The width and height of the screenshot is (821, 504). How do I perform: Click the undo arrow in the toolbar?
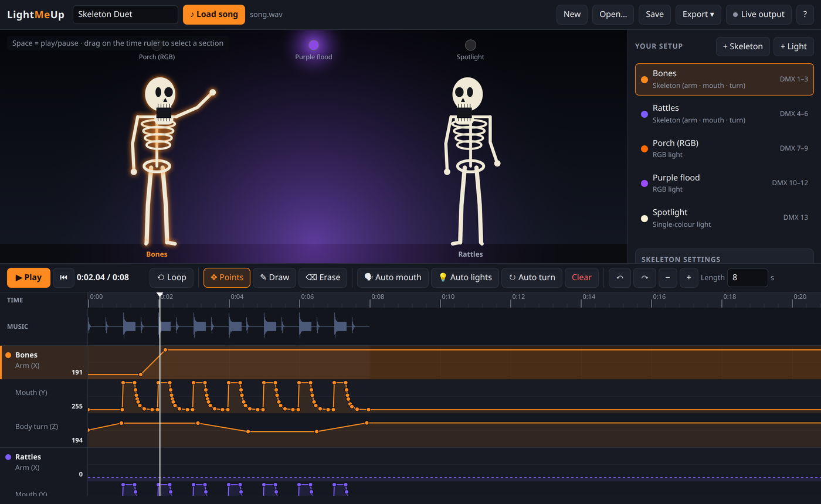[620, 277]
